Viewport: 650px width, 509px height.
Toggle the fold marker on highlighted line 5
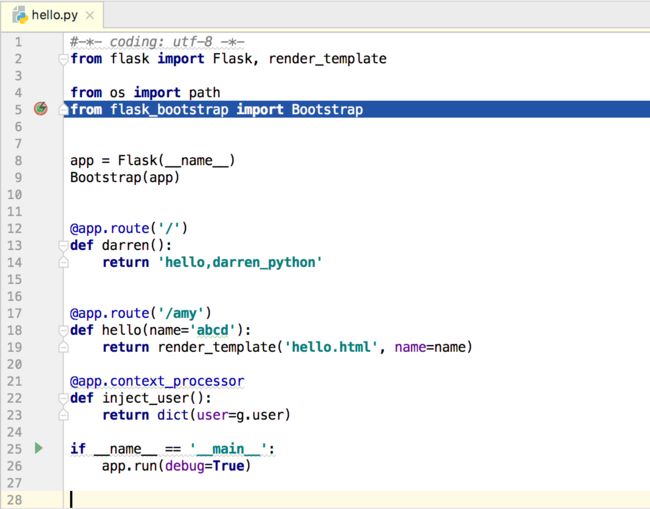pos(63,110)
